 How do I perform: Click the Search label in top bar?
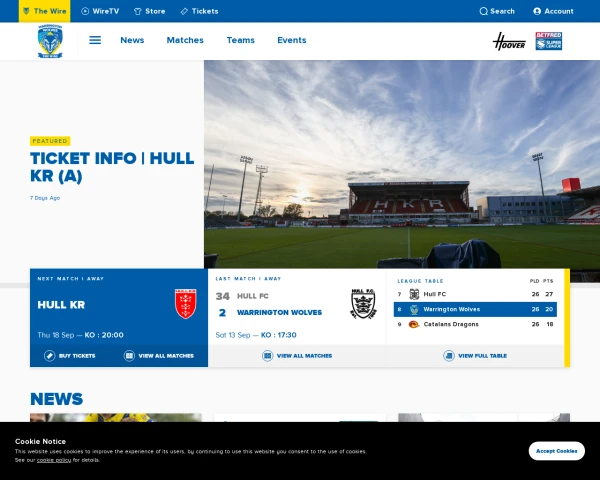(502, 11)
